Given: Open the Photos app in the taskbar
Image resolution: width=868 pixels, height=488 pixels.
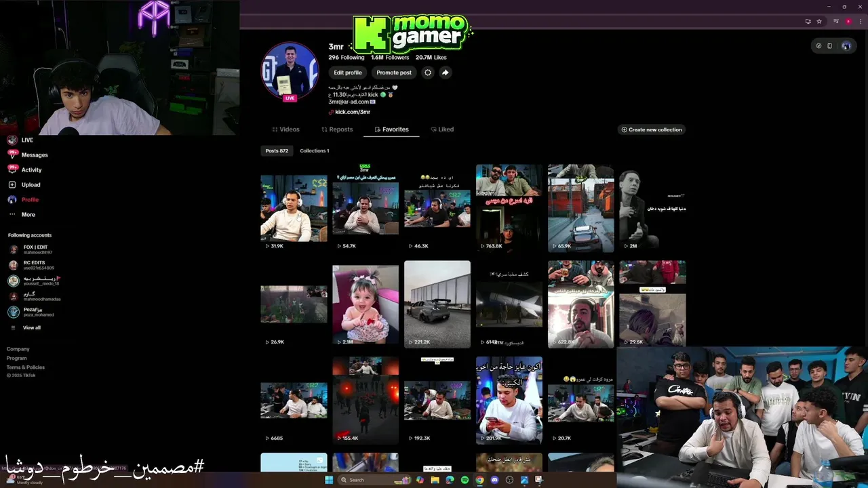Looking at the screenshot, I should (524, 480).
